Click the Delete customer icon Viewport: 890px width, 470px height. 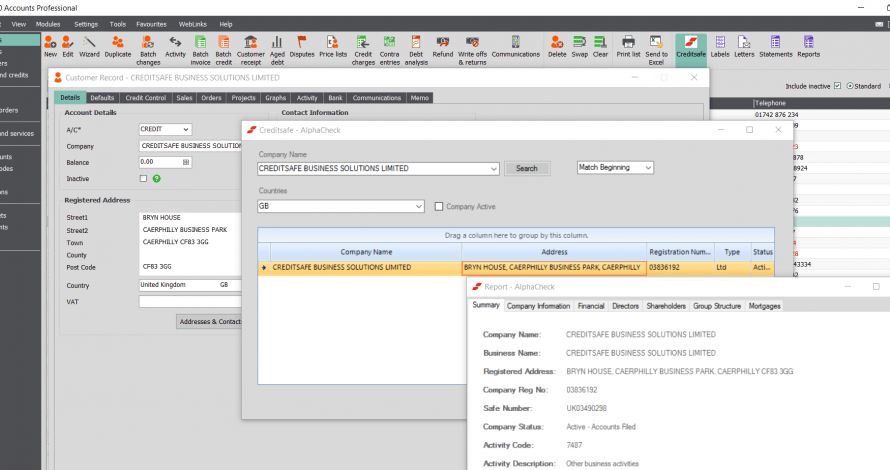point(557,46)
